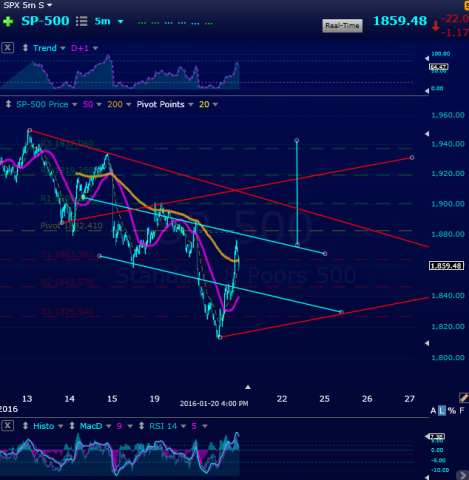Click the 2016-01-20 4:00 PM timestamp
This screenshot has width=469, height=480.
214,404
